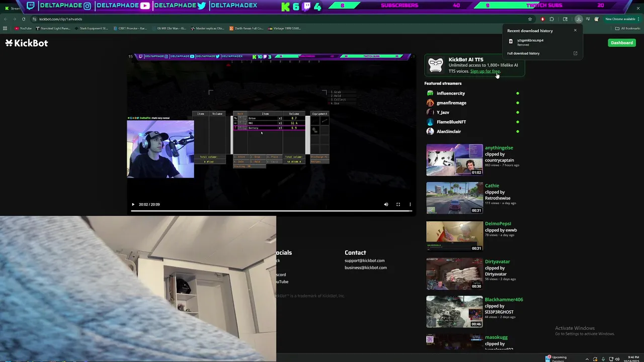
Task: Click the Twitter icon in stream overlay
Action: [202, 6]
